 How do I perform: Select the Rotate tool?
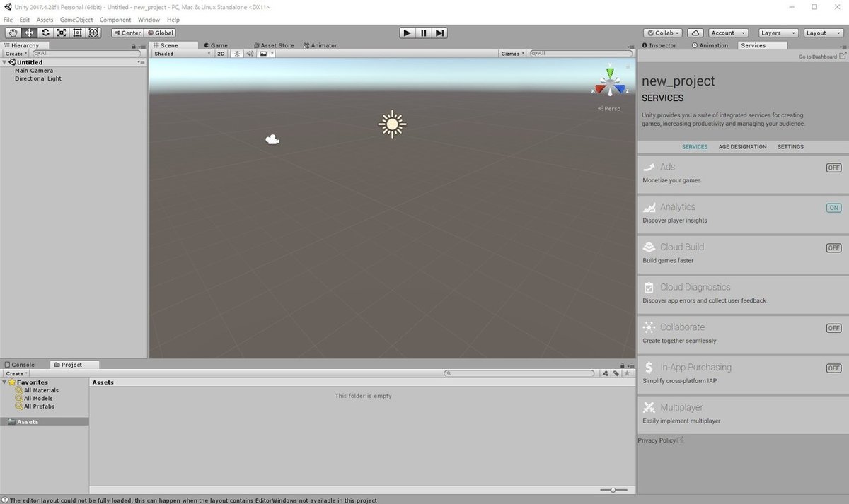coord(45,33)
